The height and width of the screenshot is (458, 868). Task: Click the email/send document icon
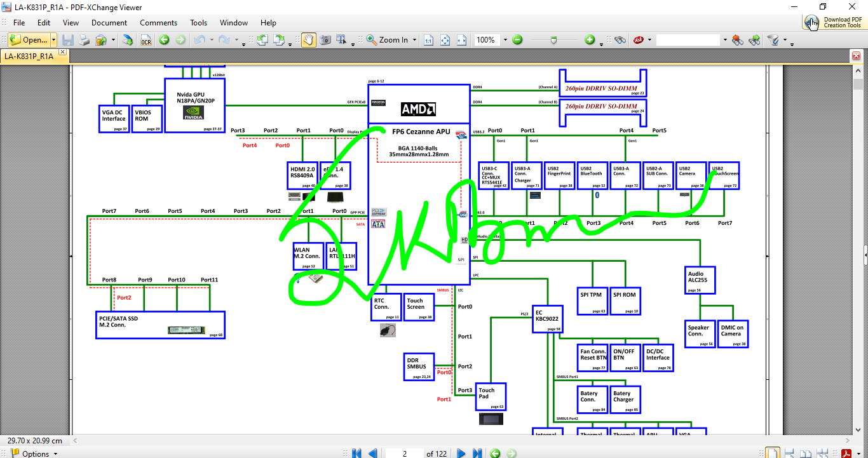point(101,40)
